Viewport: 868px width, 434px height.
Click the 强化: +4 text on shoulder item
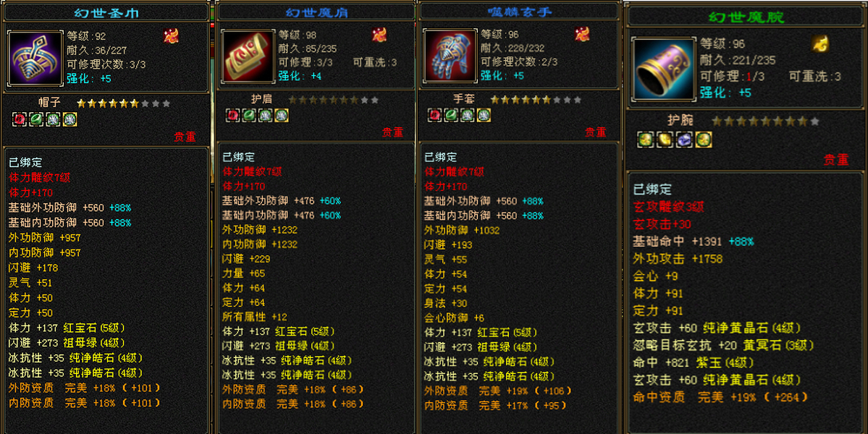[300, 76]
